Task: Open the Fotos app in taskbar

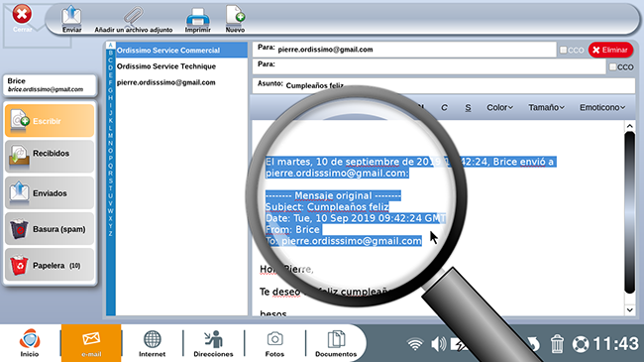Action: click(274, 343)
